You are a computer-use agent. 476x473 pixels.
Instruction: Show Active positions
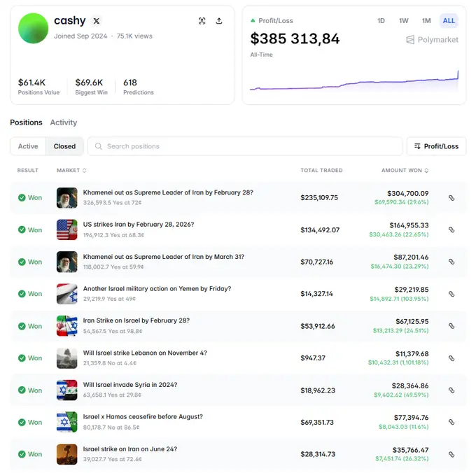pyautogui.click(x=28, y=146)
